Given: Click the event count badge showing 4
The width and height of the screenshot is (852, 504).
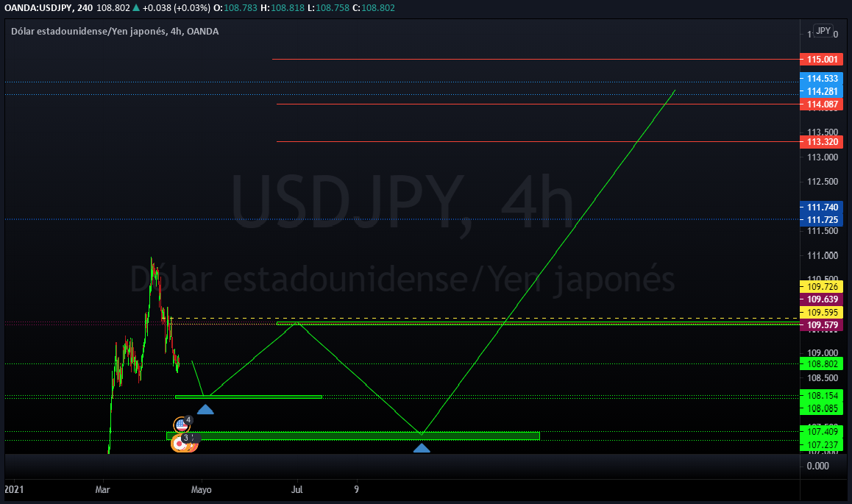Looking at the screenshot, I should pos(188,420).
